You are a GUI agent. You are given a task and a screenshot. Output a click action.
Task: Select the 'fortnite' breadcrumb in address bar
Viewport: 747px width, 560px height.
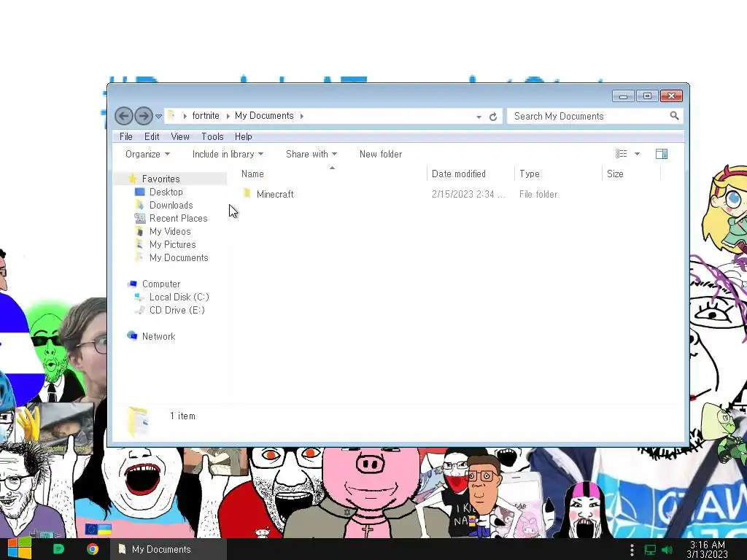coord(206,116)
